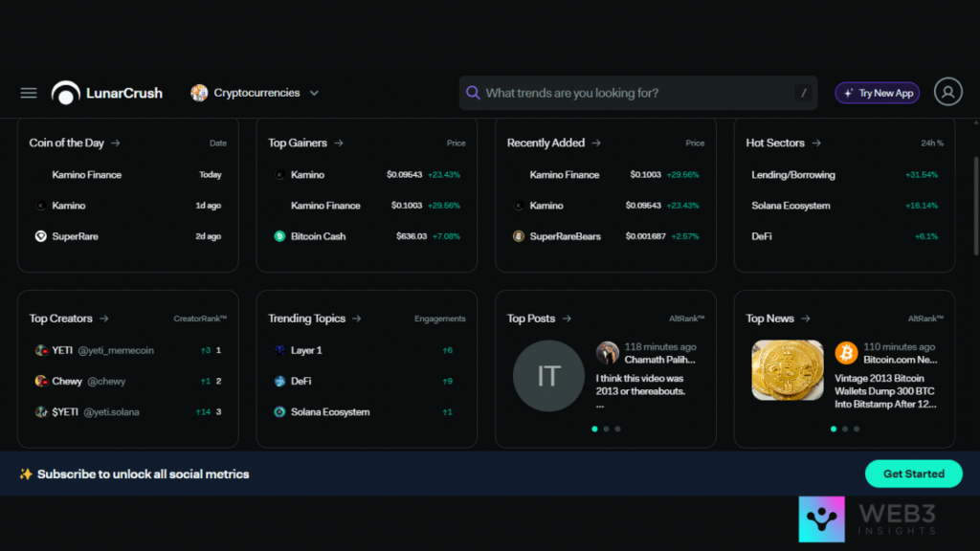Image resolution: width=980 pixels, height=551 pixels.
Task: Click the Try New App button
Action: pyautogui.click(x=878, y=93)
